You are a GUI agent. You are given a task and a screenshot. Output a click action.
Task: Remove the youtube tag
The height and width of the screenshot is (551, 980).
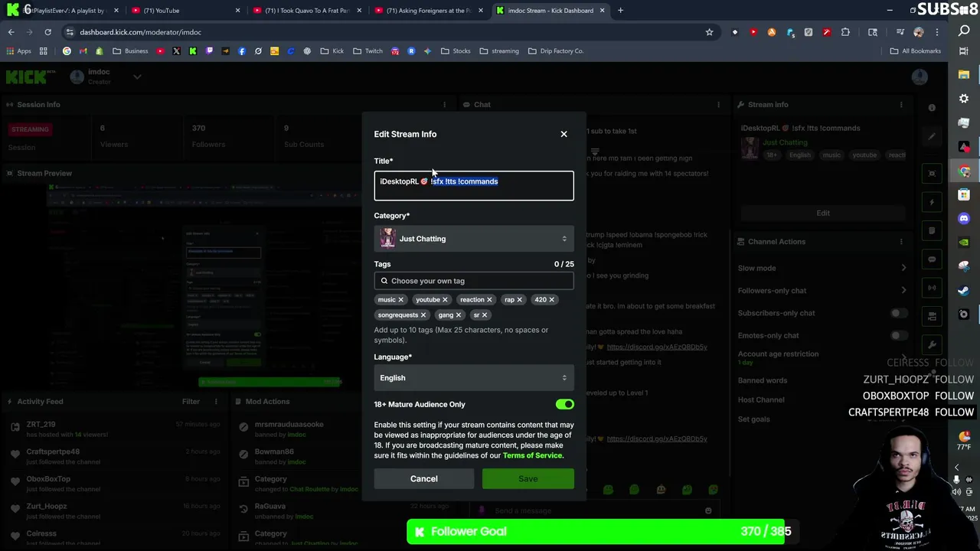point(445,300)
